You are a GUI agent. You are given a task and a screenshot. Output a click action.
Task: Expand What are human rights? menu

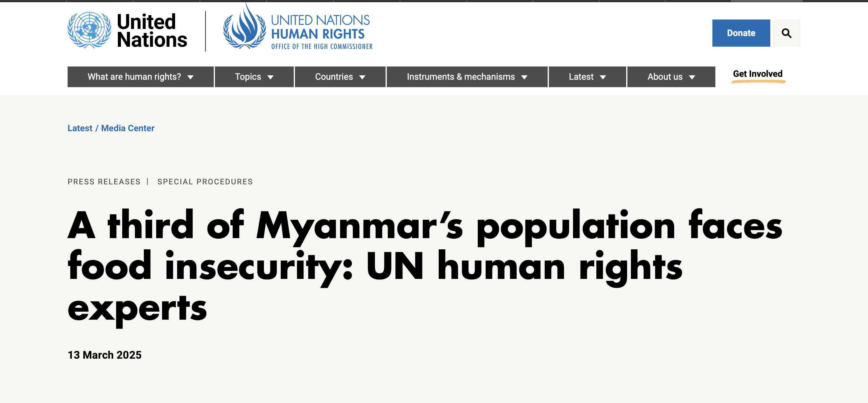point(141,77)
